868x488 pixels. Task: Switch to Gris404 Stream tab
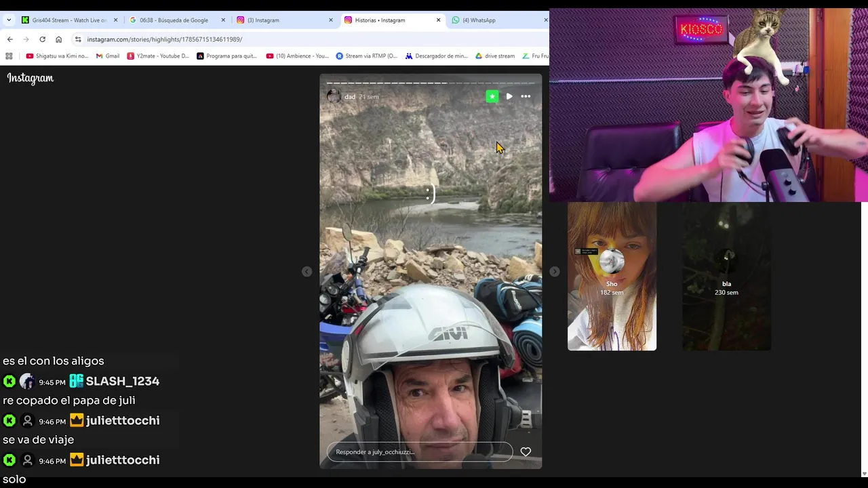pyautogui.click(x=69, y=20)
